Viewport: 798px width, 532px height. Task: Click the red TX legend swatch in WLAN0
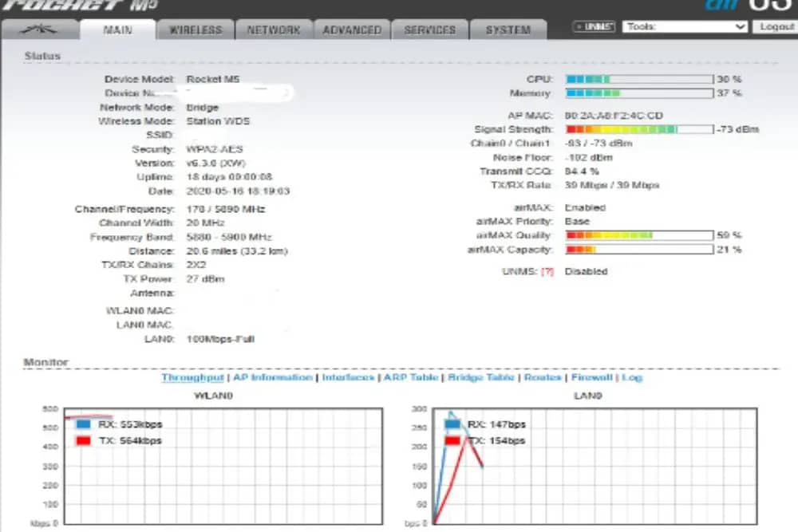(84, 440)
